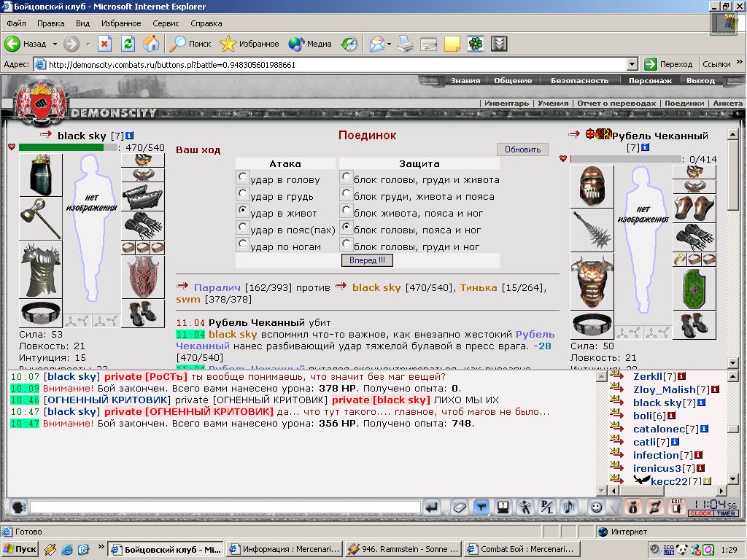Open the Правка menu
Screen dimensions: 747x560
(50, 23)
